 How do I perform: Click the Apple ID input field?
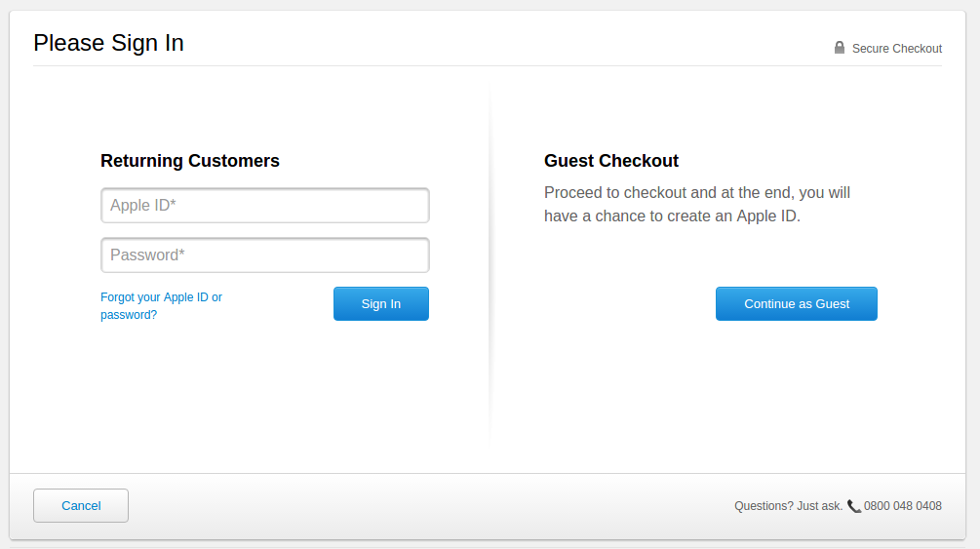[x=265, y=205]
